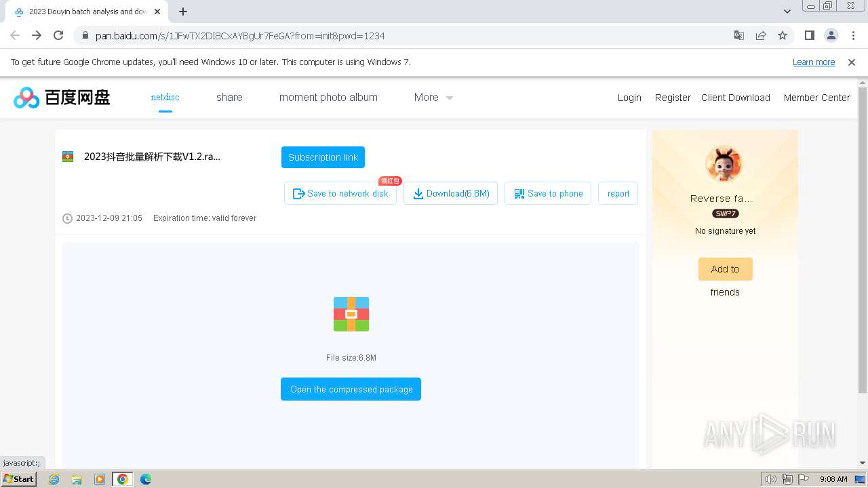Click the Save to phone button
This screenshot has width=868, height=488.
[x=548, y=193]
